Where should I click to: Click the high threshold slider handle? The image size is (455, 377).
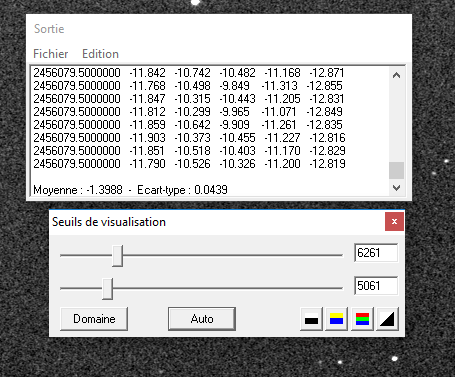point(117,256)
